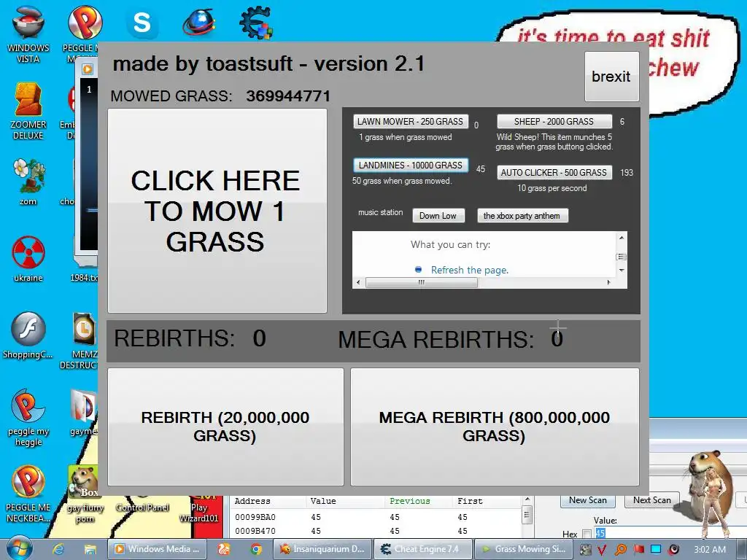Click REBIRTH (20,000,000 GRASS) button

(225, 427)
